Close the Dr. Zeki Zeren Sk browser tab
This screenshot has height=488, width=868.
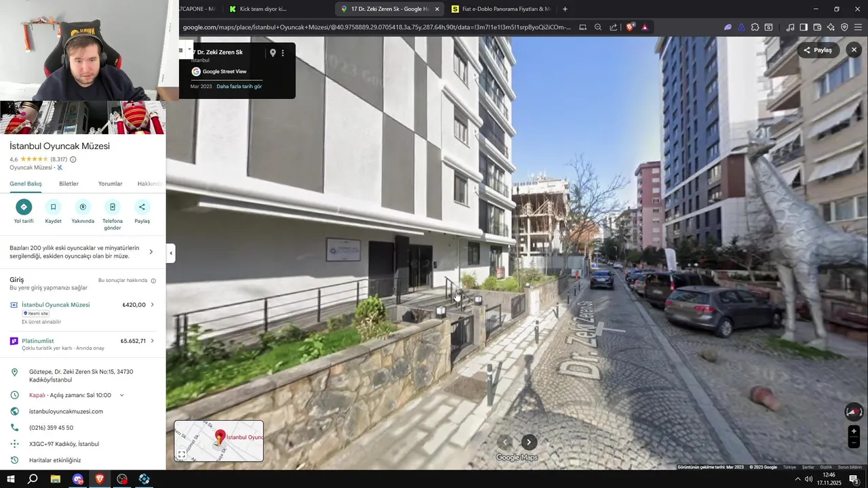click(437, 9)
